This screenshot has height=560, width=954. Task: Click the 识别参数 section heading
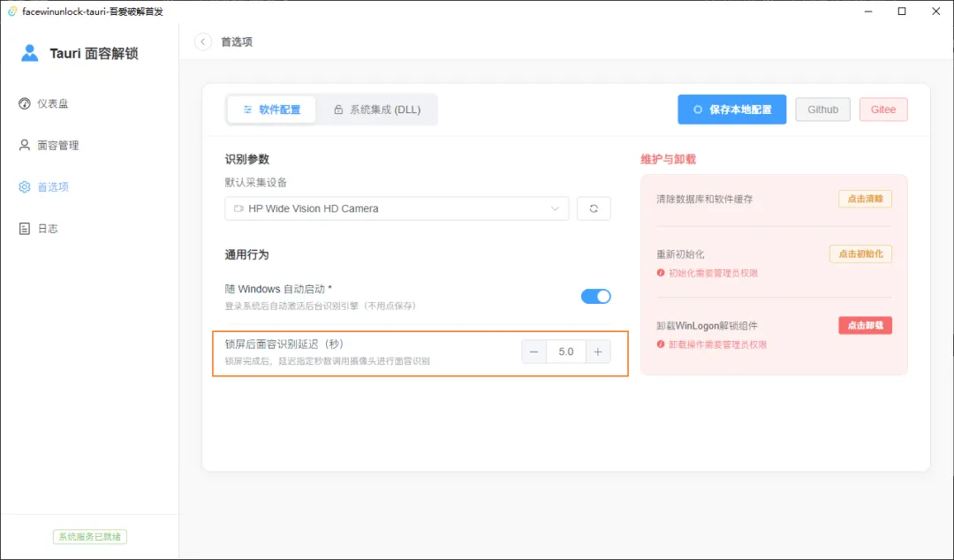(247, 160)
